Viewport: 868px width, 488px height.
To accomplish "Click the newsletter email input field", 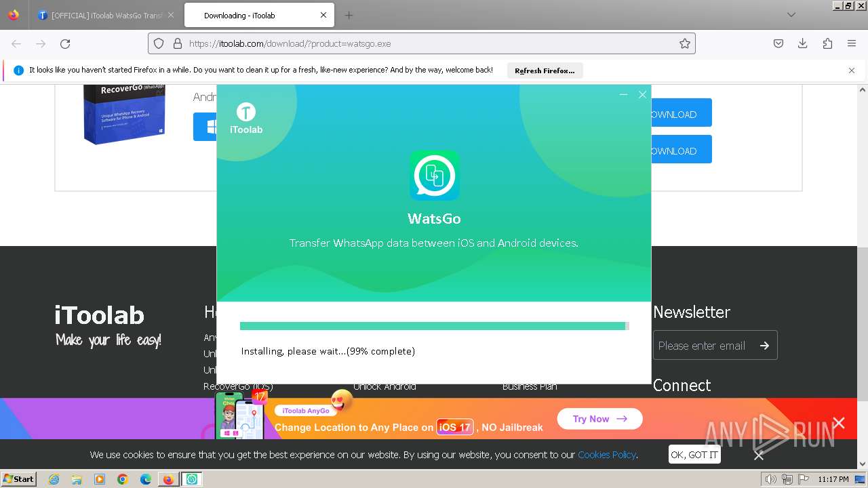I will click(702, 346).
